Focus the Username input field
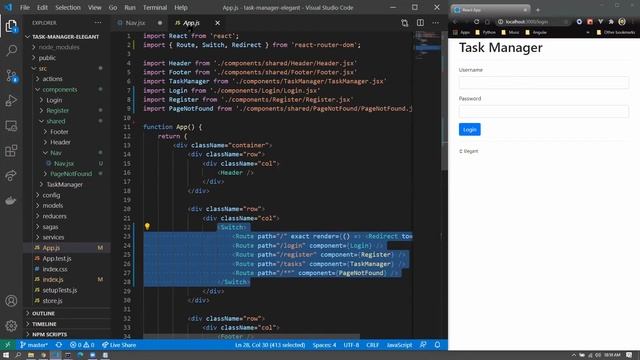Image resolution: width=640 pixels, height=360 pixels. click(544, 82)
